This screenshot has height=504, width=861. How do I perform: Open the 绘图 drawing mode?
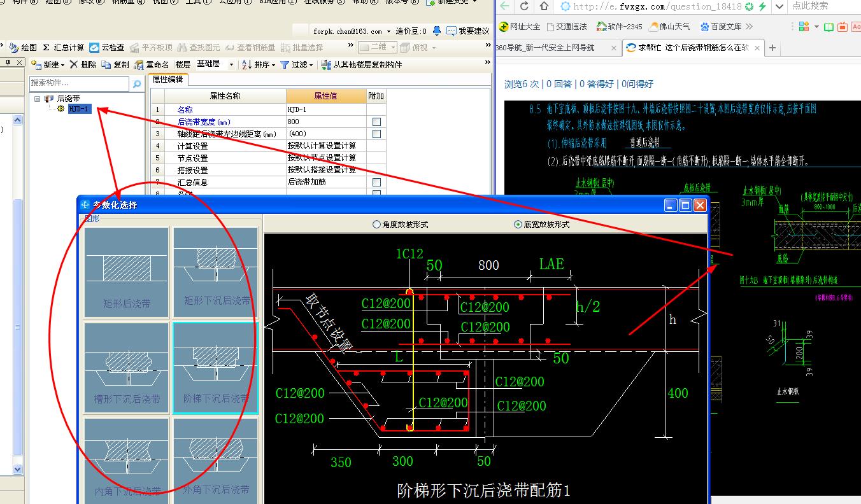(23, 47)
